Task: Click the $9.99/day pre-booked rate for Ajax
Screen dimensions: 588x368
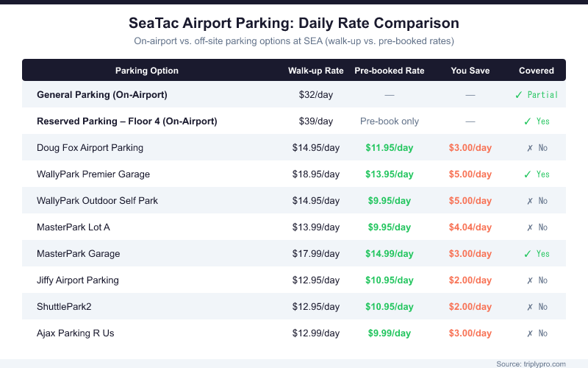Action: tap(390, 333)
